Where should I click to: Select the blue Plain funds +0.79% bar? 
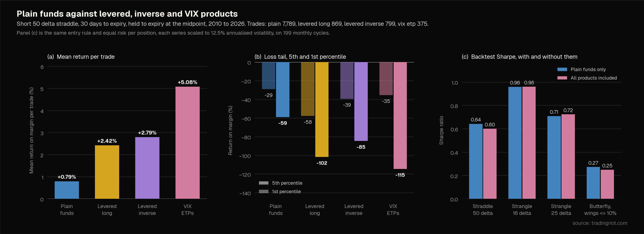pos(67,190)
